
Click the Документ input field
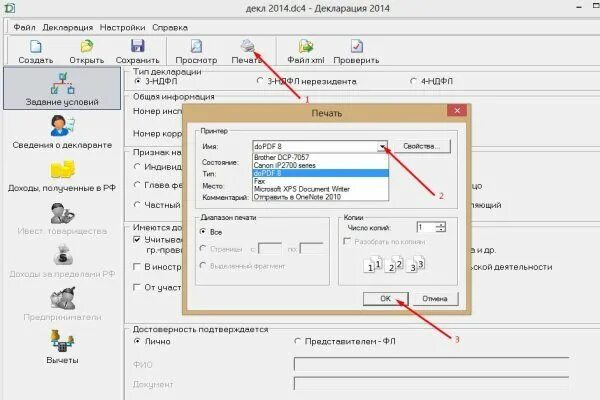[x=431, y=384]
